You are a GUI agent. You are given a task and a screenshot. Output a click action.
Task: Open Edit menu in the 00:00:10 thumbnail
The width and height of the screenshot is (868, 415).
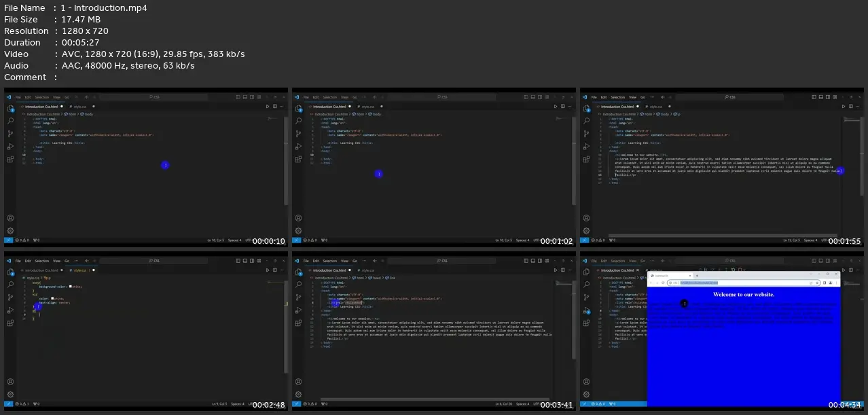[28, 97]
